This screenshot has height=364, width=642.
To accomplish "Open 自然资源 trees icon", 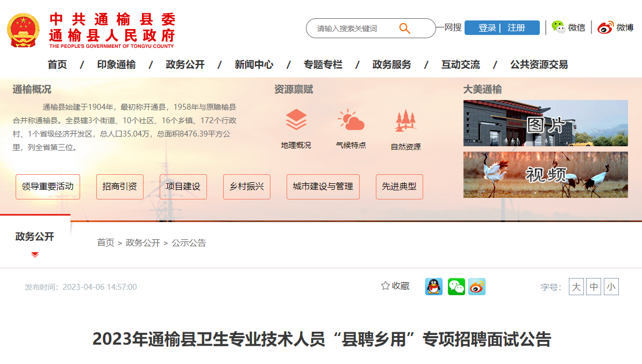I will [x=405, y=120].
